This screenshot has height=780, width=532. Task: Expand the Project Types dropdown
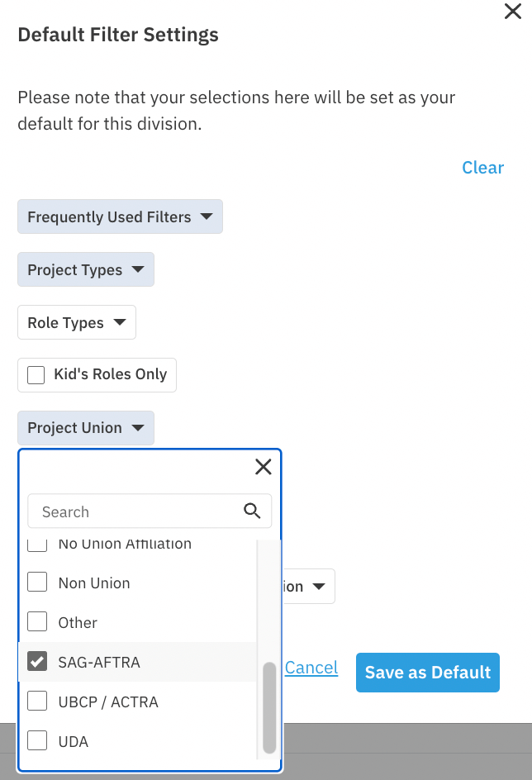[86, 269]
